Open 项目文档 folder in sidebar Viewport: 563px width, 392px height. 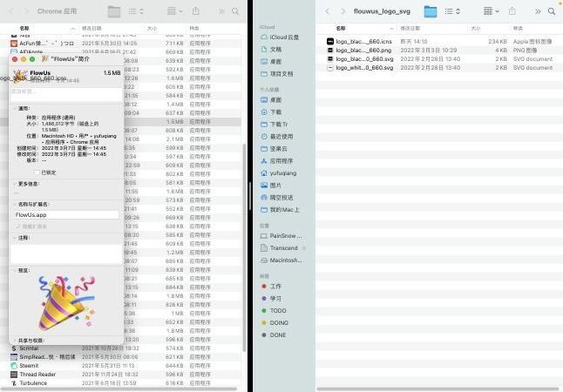click(x=277, y=73)
